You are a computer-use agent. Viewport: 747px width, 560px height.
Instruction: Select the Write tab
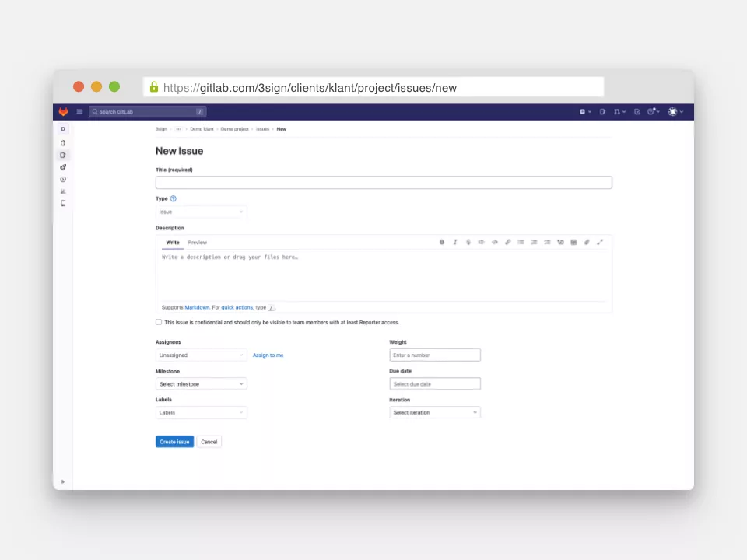tap(173, 243)
